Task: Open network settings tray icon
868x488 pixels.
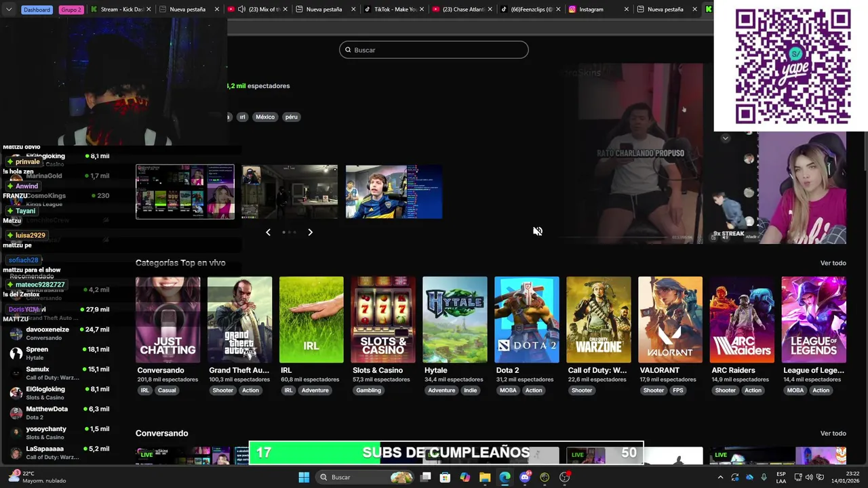Action: pyautogui.click(x=798, y=477)
